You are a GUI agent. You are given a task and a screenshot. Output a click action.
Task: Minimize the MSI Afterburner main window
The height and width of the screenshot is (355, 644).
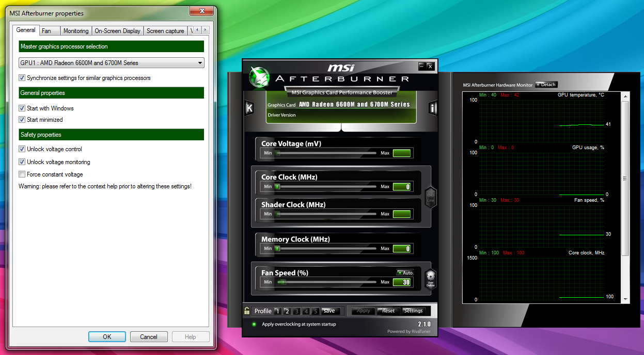click(421, 66)
